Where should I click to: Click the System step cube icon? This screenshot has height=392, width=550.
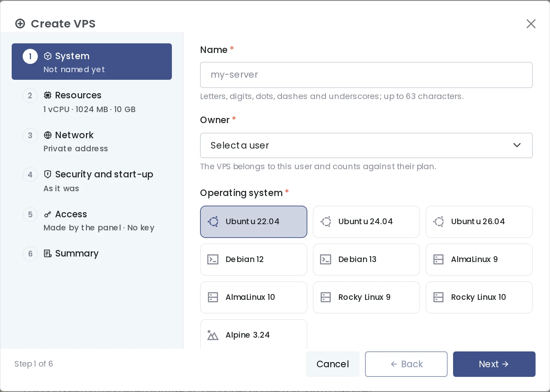48,56
